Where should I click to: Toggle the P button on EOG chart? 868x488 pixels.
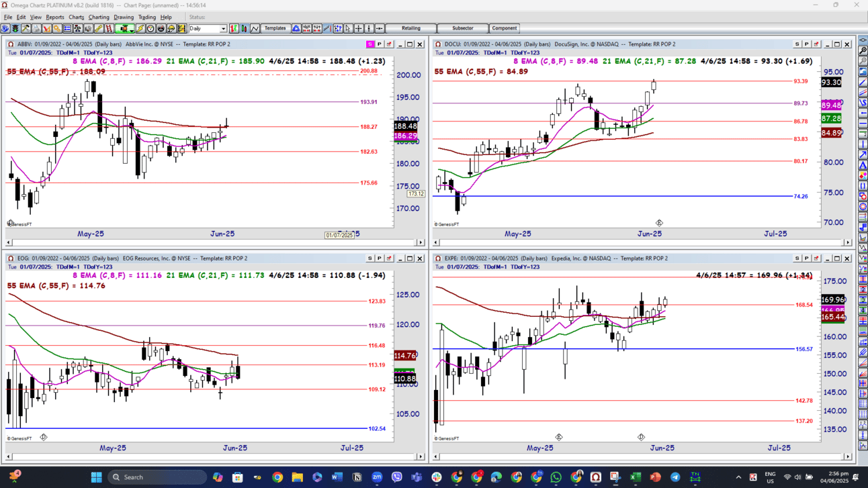379,258
